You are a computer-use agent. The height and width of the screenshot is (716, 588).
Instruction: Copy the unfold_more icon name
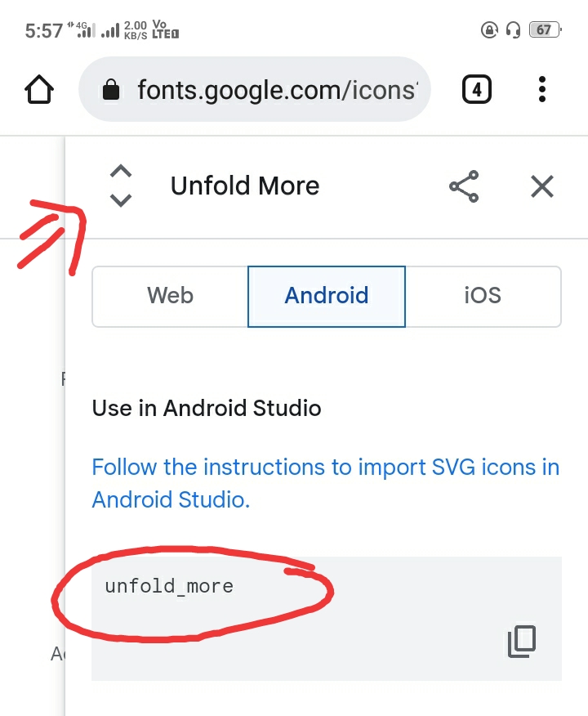[522, 641]
